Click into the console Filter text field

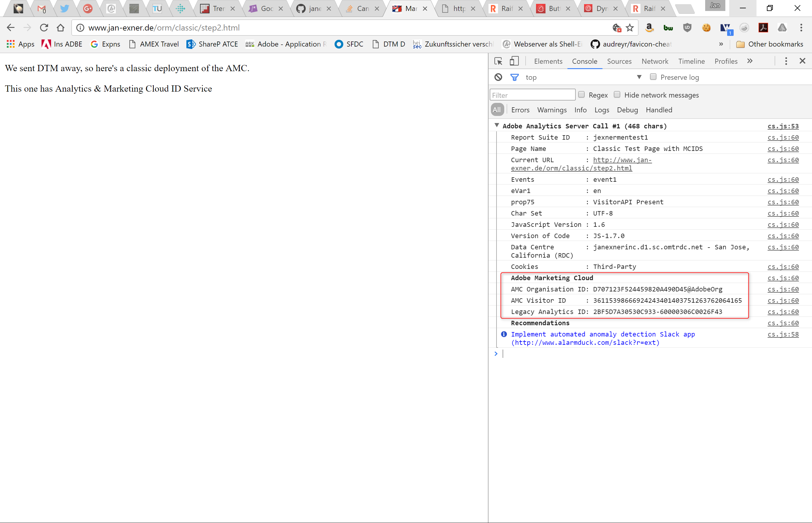(x=532, y=95)
